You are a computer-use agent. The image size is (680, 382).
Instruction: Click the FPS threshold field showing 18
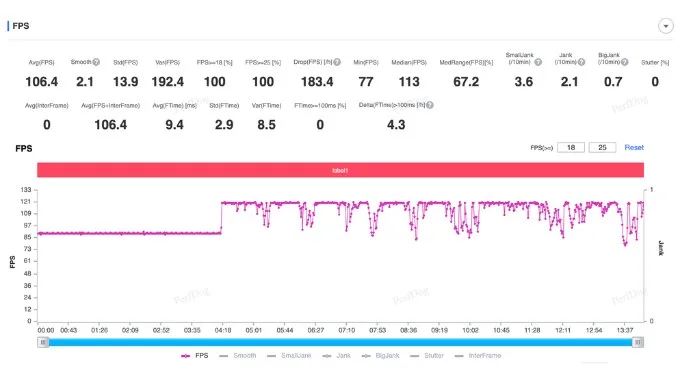(571, 147)
